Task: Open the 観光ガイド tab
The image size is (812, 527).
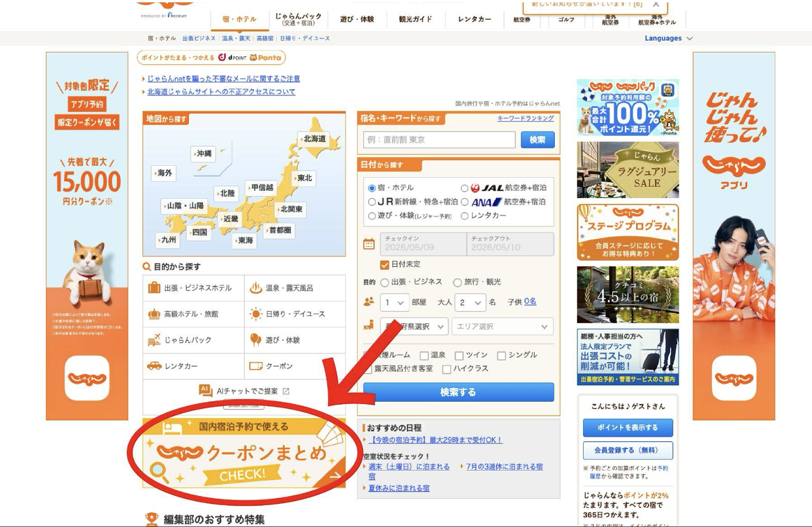Action: point(416,19)
